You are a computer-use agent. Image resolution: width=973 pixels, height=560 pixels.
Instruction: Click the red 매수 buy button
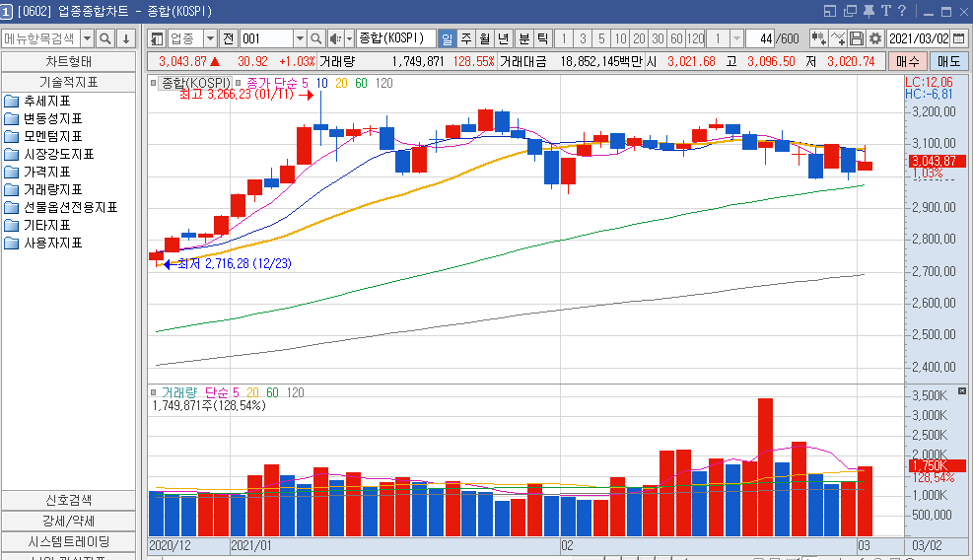tap(908, 61)
